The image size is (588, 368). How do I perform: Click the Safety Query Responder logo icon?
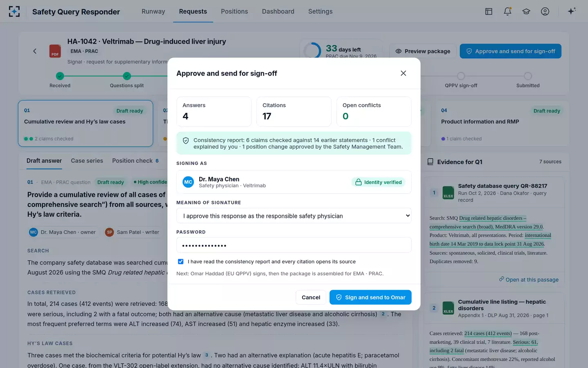14,11
